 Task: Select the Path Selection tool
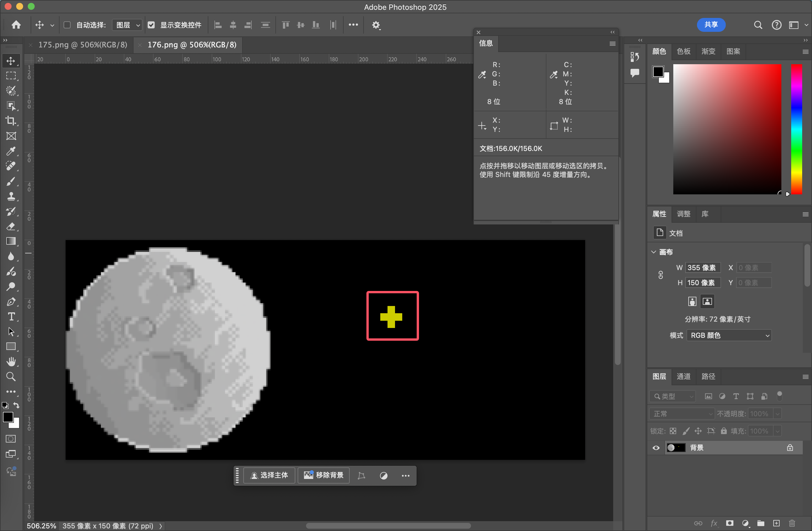[x=11, y=332]
